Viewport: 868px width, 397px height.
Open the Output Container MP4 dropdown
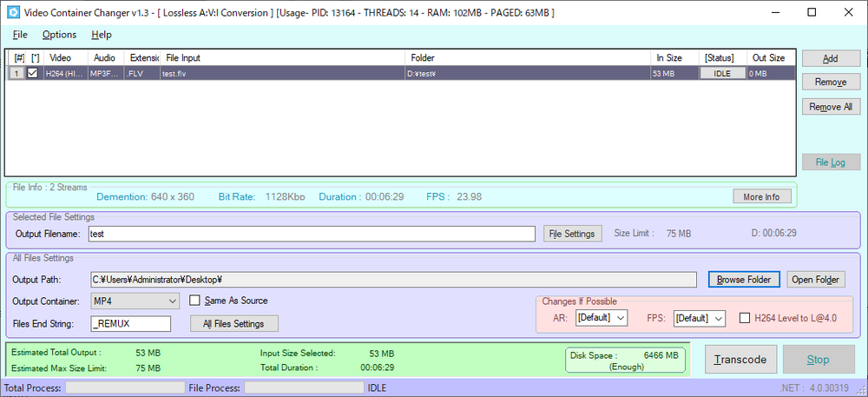[x=135, y=301]
